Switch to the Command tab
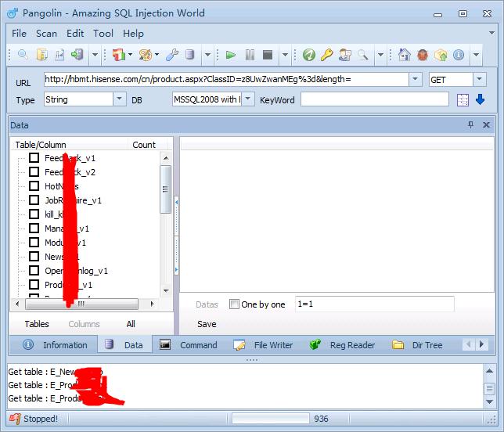 pyautogui.click(x=189, y=344)
